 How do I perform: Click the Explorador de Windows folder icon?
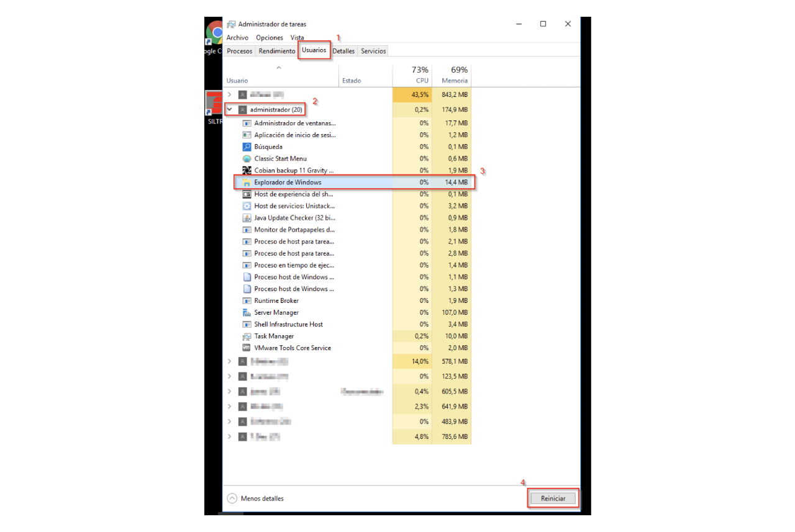click(x=247, y=183)
